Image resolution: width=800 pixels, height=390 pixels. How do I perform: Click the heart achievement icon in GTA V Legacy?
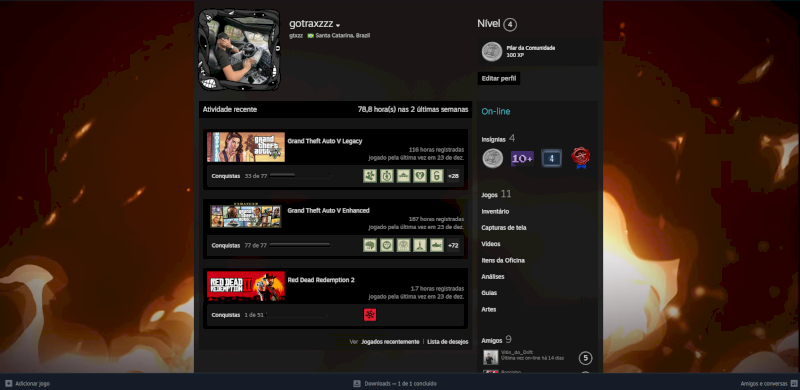coord(420,176)
